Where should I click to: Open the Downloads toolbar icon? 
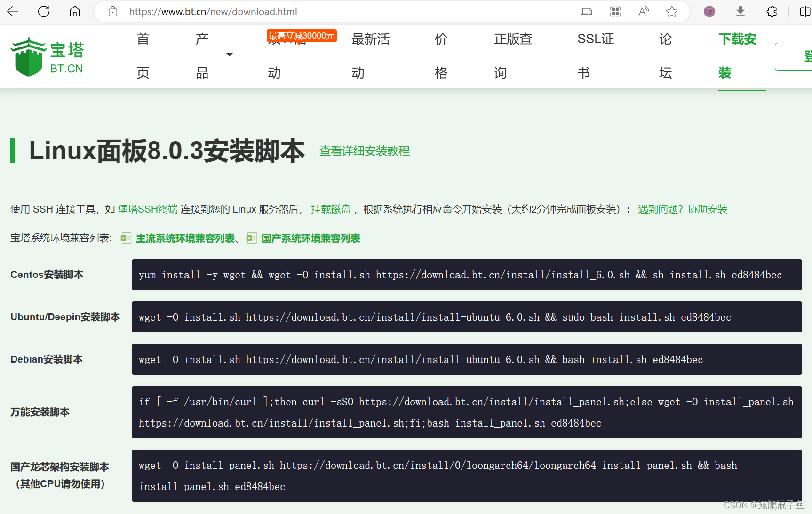coord(740,11)
